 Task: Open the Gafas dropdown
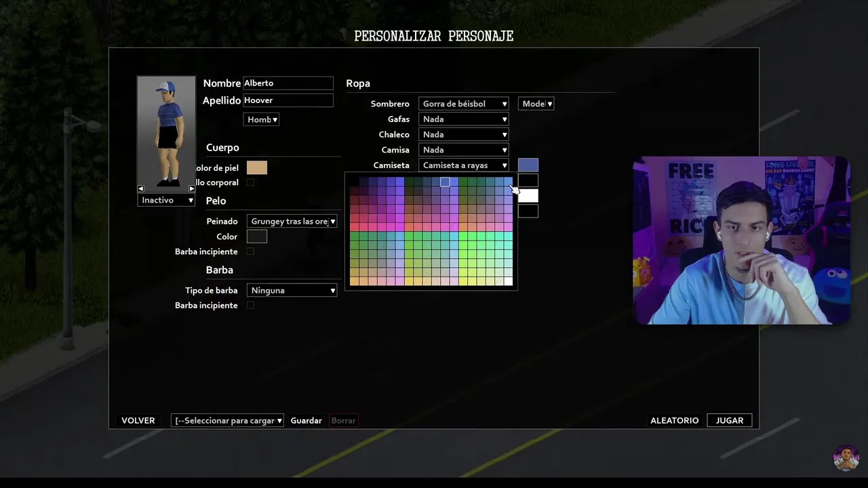coord(463,119)
